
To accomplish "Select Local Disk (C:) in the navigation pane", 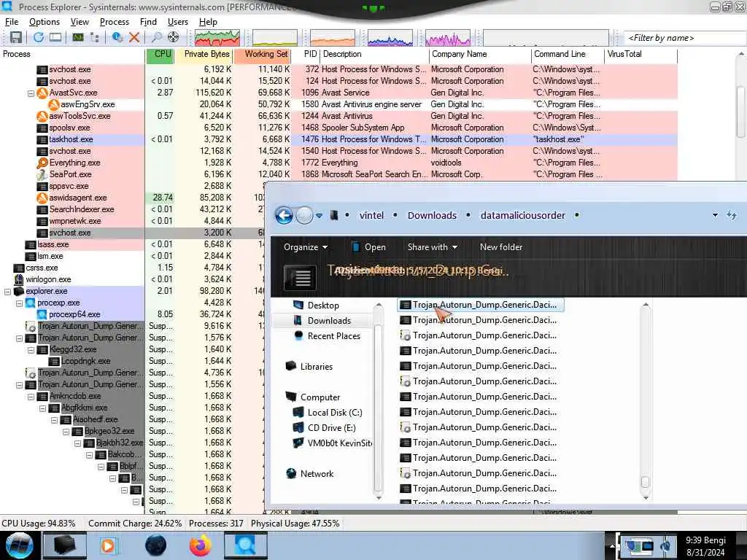I will (x=328, y=413).
